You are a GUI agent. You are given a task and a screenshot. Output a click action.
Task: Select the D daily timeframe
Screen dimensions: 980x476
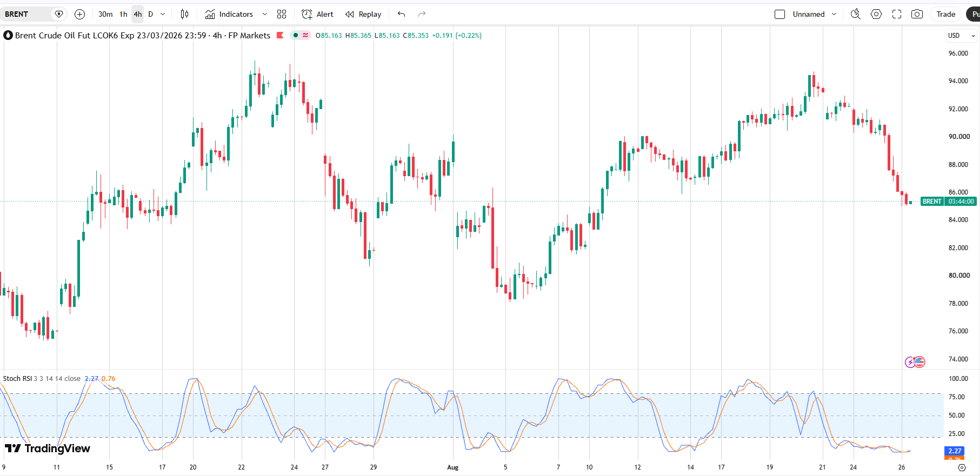point(151,14)
